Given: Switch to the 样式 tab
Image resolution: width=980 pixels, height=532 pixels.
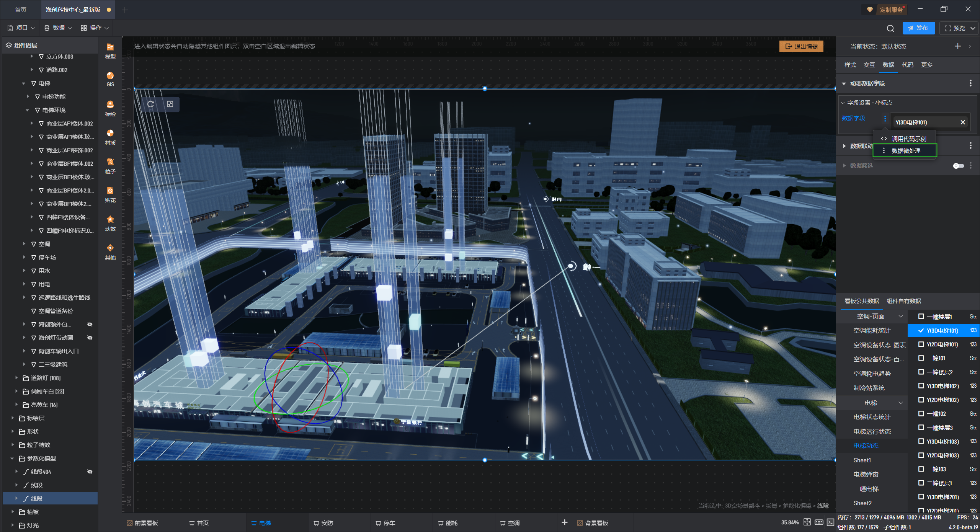Looking at the screenshot, I should click(850, 65).
